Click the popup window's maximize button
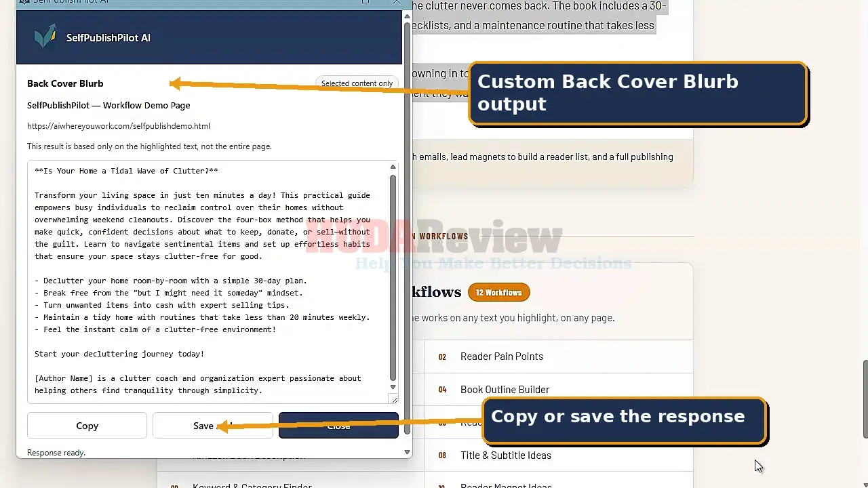The height and width of the screenshot is (488, 868). (366, 2)
